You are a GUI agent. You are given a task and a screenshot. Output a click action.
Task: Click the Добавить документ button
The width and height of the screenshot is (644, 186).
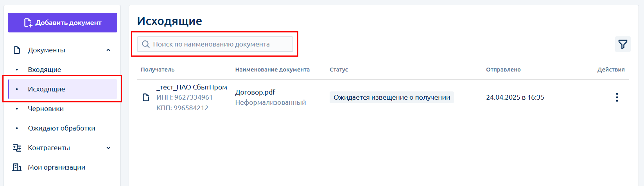pyautogui.click(x=63, y=23)
